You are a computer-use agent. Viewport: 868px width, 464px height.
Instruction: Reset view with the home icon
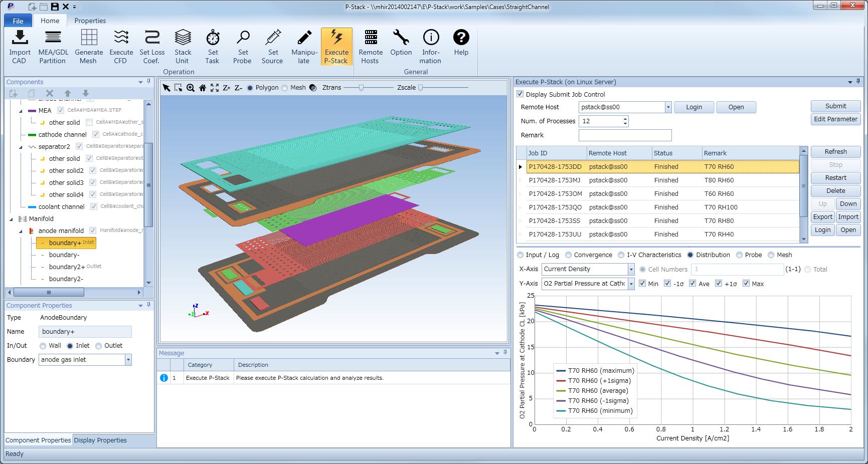point(203,88)
